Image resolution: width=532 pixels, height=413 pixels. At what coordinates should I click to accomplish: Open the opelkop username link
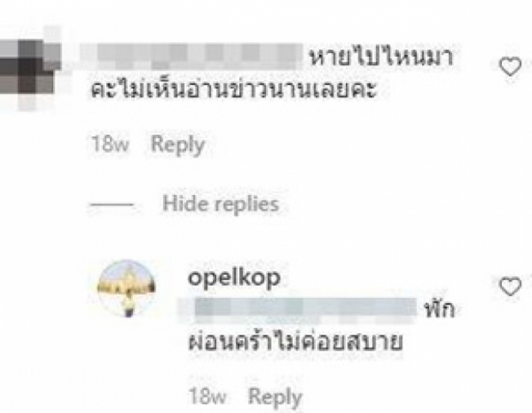click(x=234, y=277)
